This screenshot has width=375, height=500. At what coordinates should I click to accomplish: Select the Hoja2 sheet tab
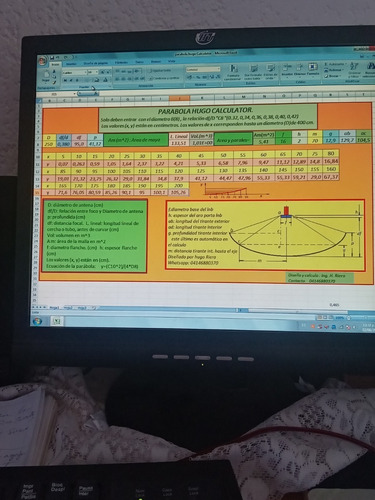[x=68, y=308]
